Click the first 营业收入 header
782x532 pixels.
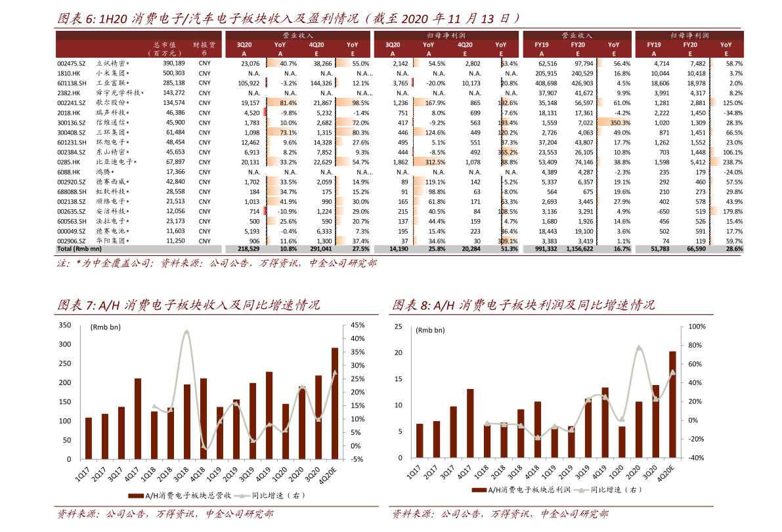click(x=297, y=35)
